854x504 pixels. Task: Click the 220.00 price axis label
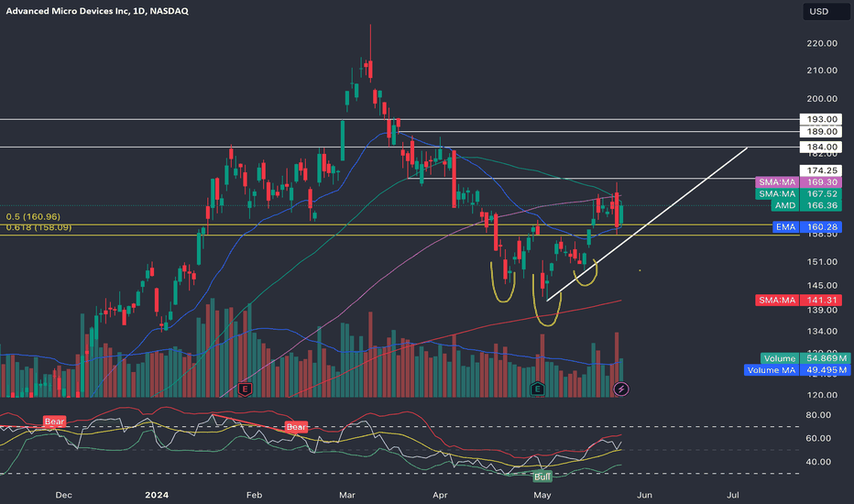point(822,44)
